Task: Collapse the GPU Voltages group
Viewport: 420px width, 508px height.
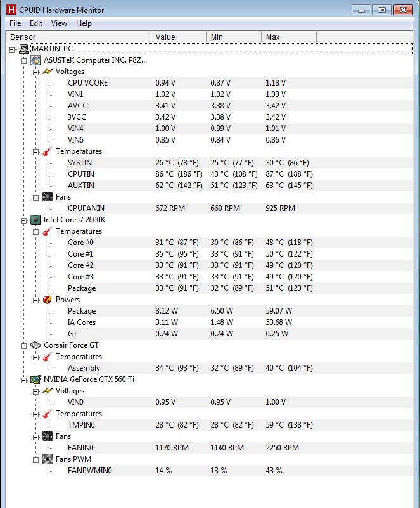Action: click(x=35, y=391)
